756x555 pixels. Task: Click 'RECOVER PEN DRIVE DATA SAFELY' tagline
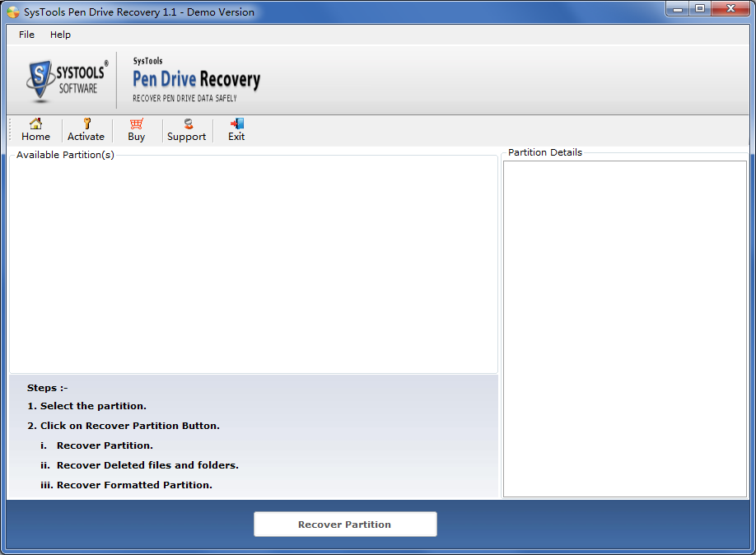(184, 98)
